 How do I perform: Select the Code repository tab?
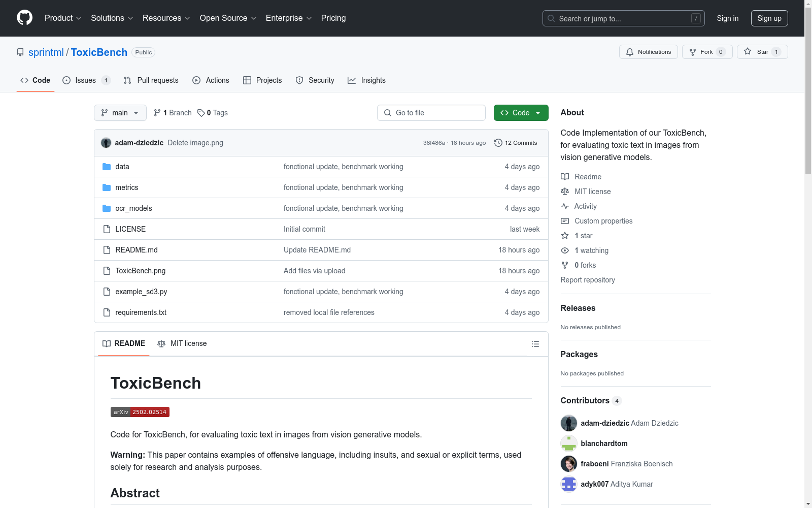click(36, 80)
